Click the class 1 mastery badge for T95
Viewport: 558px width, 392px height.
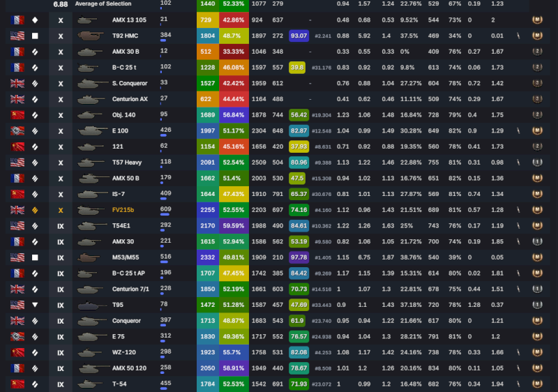coord(537,305)
